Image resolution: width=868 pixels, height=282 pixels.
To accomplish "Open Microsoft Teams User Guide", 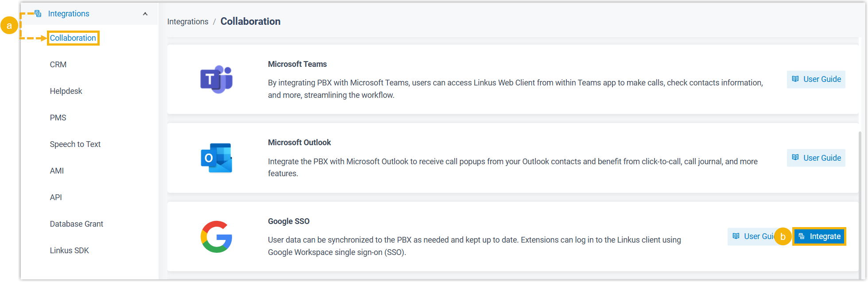I will 816,79.
